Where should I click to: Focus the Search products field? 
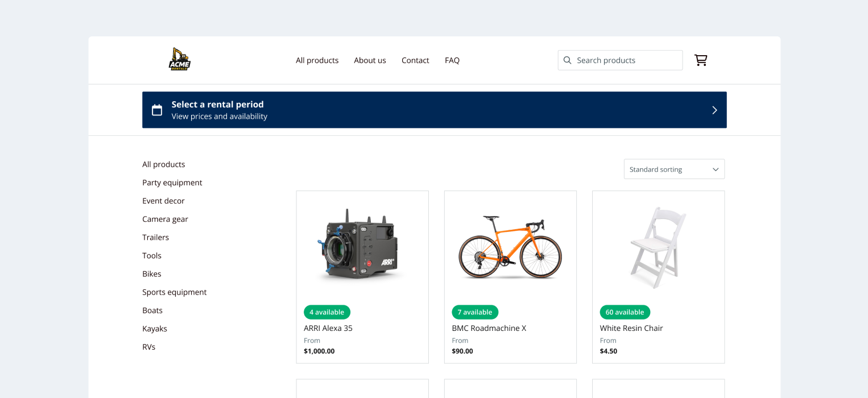[620, 60]
